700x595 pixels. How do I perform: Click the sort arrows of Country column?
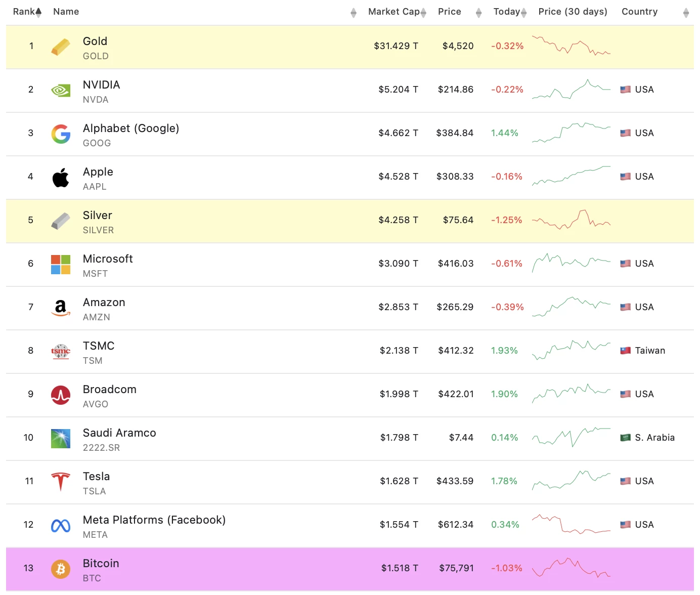point(686,13)
